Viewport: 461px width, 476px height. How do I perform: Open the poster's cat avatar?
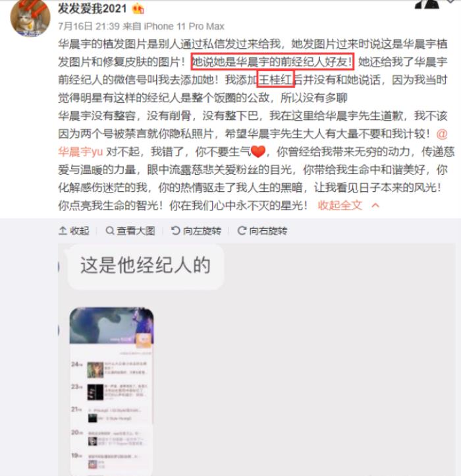tap(30, 18)
